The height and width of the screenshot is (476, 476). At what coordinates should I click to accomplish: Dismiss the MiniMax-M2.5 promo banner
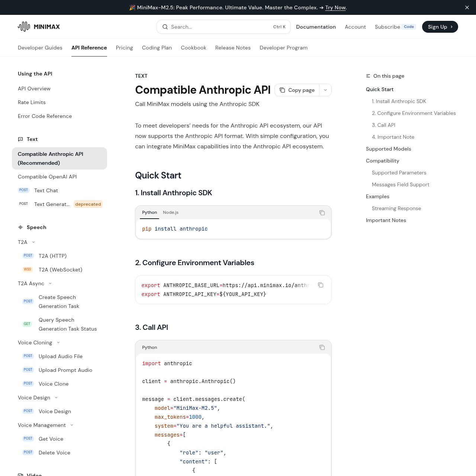tap(467, 7)
